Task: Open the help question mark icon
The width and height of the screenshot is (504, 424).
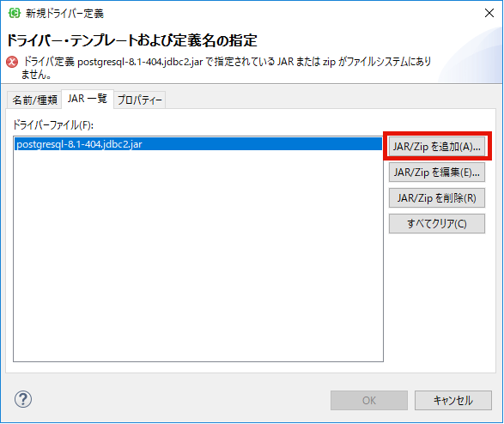Action: click(x=23, y=399)
